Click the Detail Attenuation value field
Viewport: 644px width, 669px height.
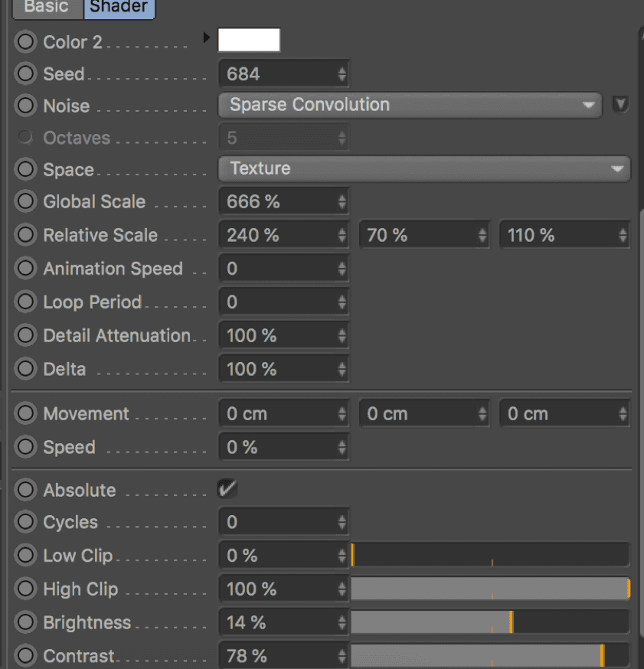coord(277,335)
